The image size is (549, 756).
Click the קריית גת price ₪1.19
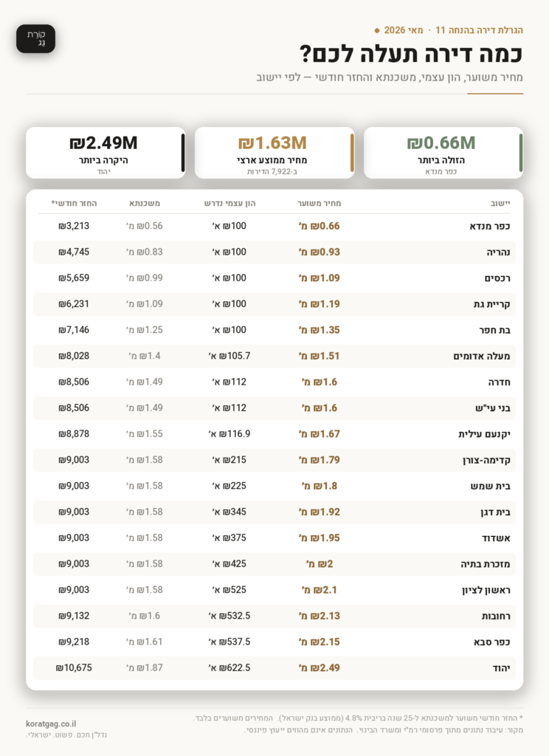click(x=319, y=304)
